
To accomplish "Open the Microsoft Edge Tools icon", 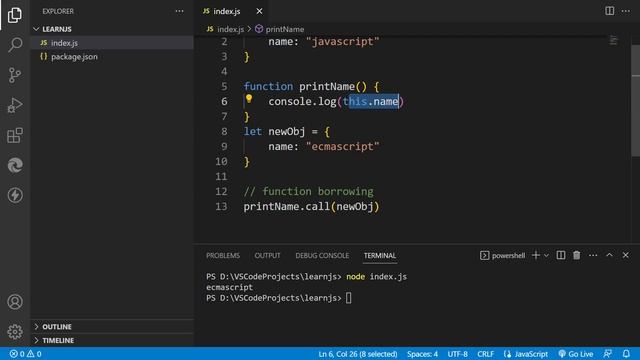I will pos(15,165).
